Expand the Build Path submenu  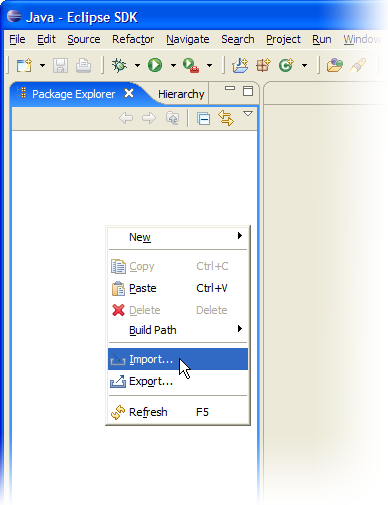coord(178,330)
